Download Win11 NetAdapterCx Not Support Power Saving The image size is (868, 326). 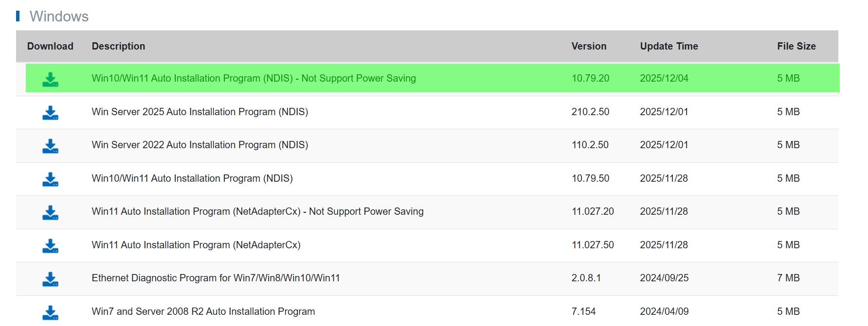point(50,212)
